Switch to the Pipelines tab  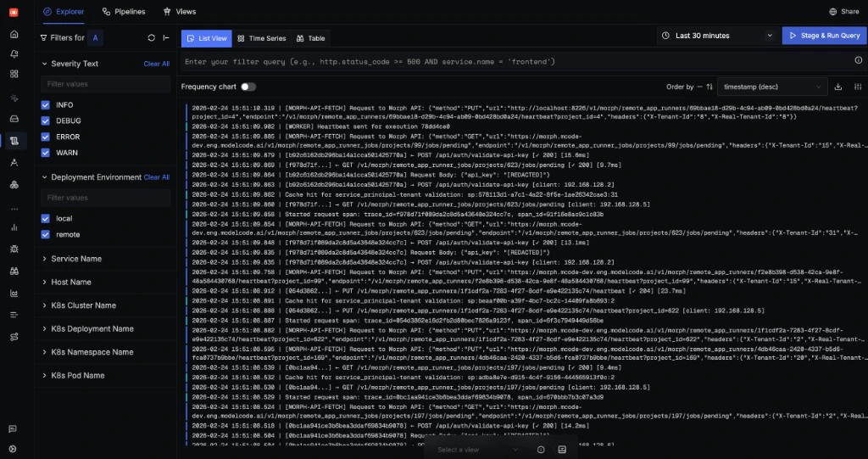(124, 12)
